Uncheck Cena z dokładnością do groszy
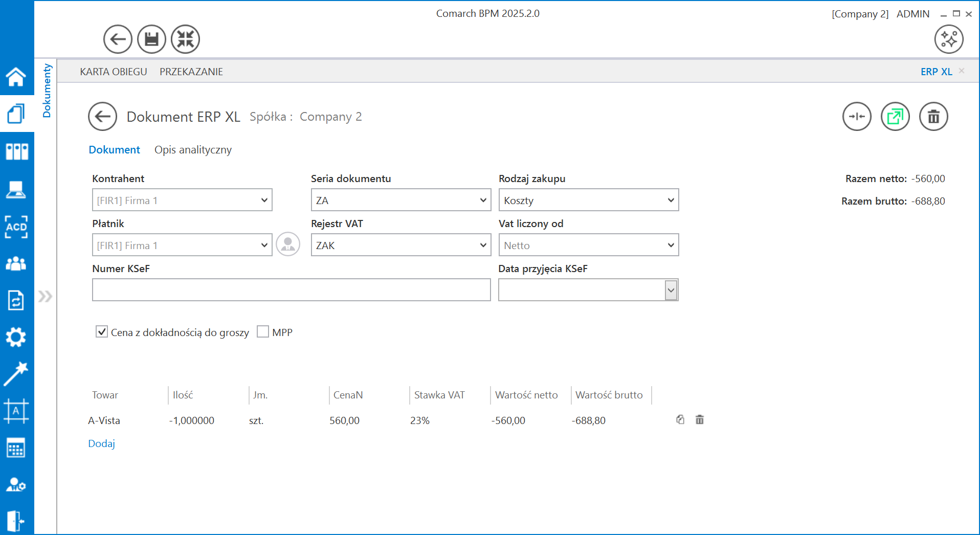Image resolution: width=980 pixels, height=535 pixels. click(102, 332)
